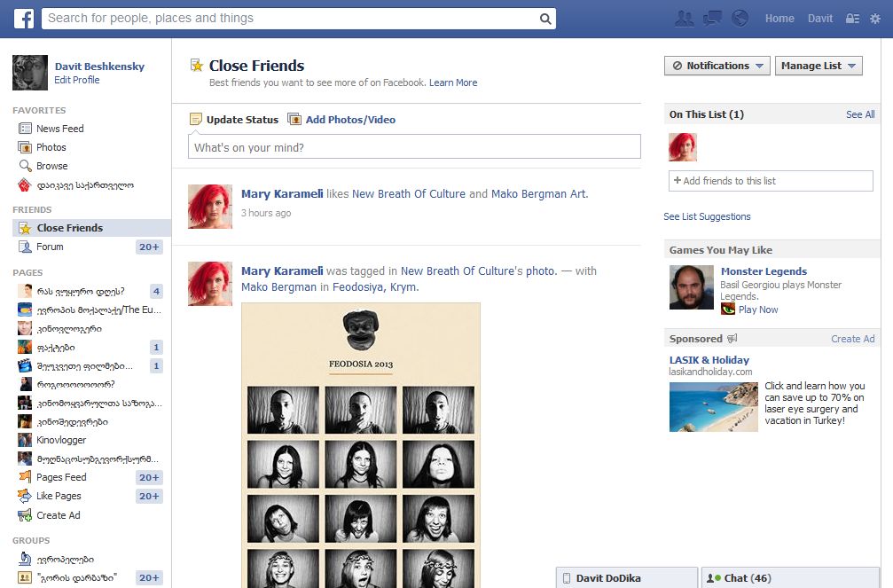Click the Create Ad link in Sponsored
This screenshot has height=588, width=893.
(x=852, y=339)
